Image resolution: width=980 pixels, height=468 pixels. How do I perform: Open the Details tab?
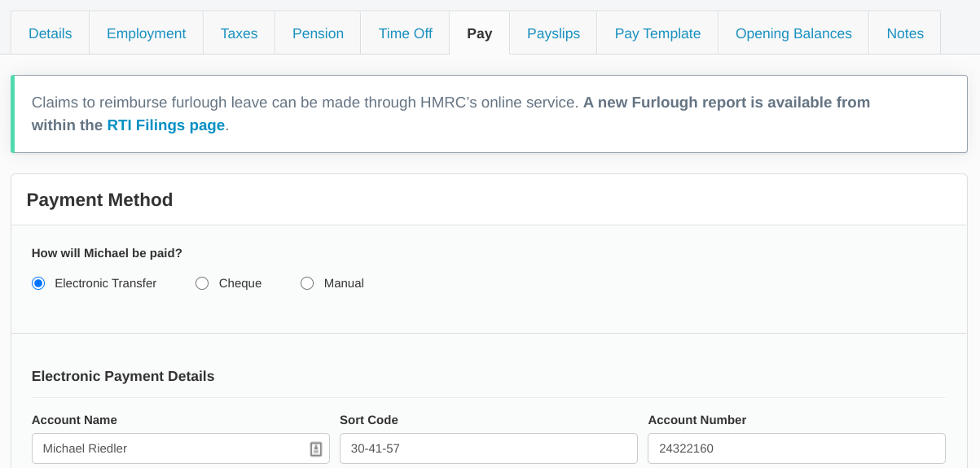50,33
